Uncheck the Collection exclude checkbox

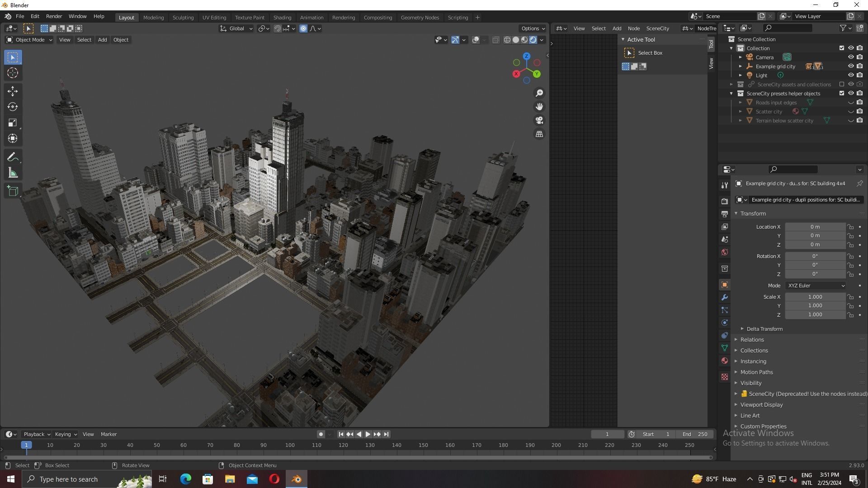coord(841,48)
